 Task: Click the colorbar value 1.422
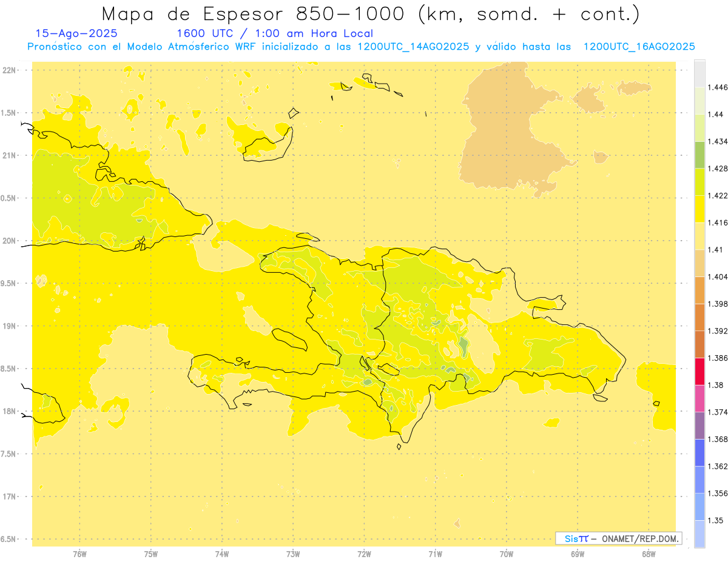(717, 195)
